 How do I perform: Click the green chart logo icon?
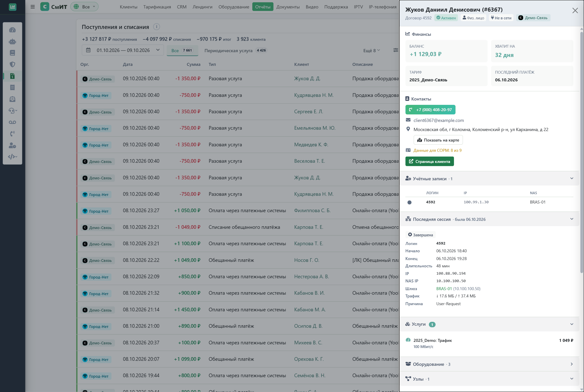[x=13, y=7]
